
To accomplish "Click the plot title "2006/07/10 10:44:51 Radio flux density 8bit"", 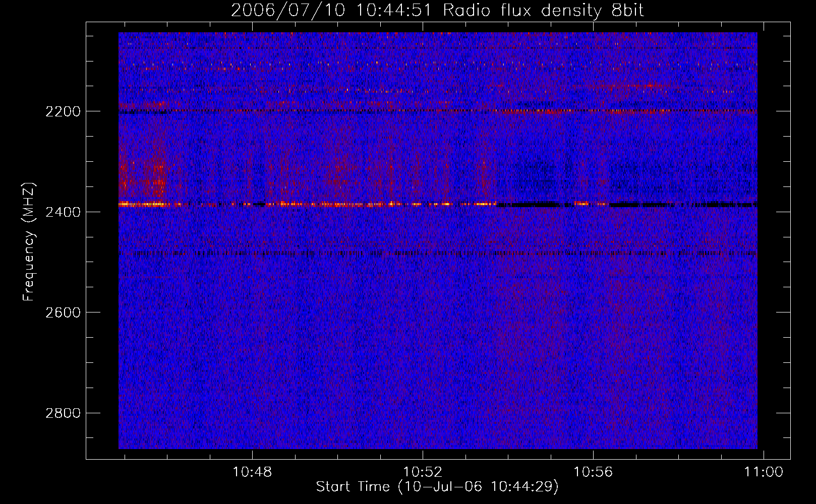I will [x=437, y=10].
